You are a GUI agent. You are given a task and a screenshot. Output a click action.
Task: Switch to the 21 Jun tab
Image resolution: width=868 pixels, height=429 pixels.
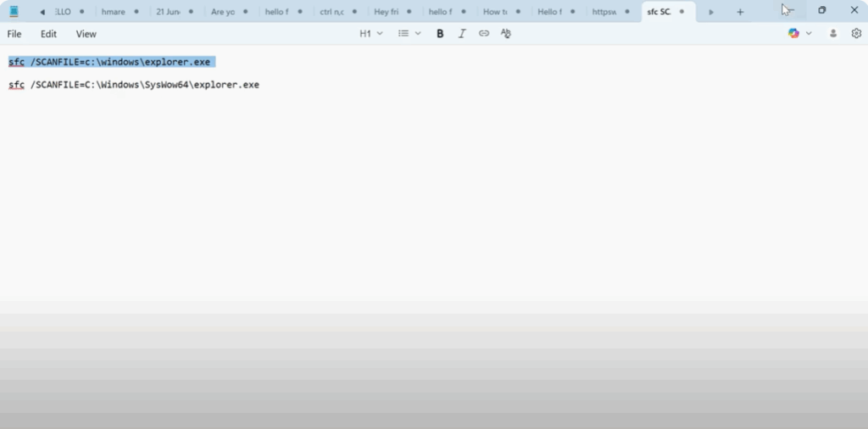coord(176,12)
